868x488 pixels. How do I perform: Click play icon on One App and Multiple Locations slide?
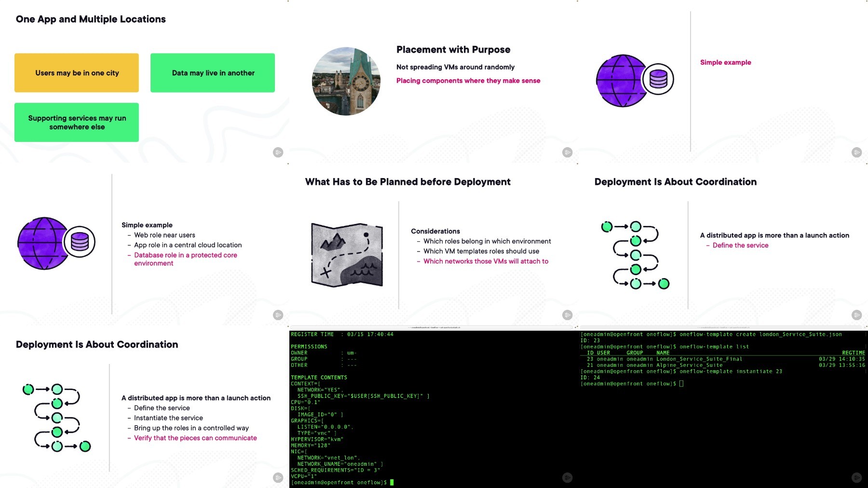point(278,152)
